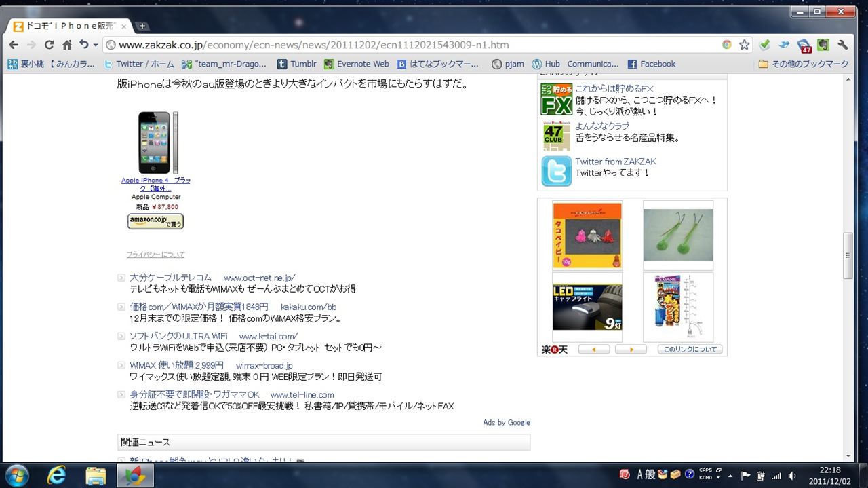
Task: Open the よんななクラブ link
Action: (x=602, y=126)
